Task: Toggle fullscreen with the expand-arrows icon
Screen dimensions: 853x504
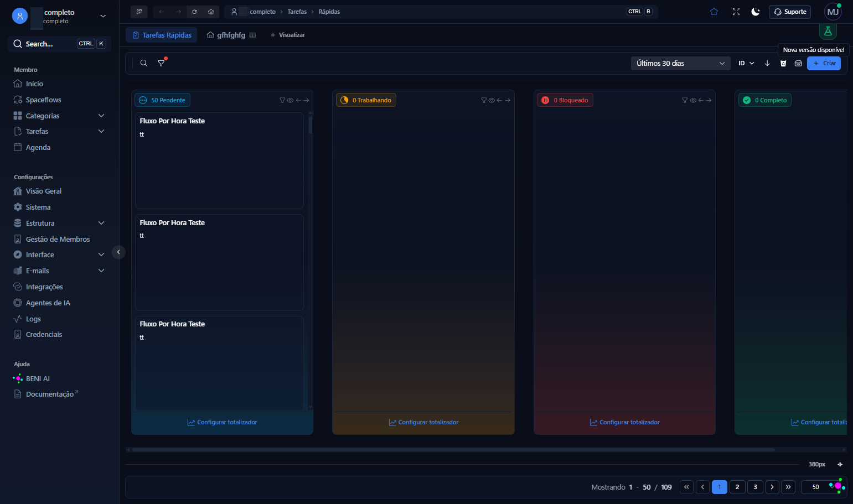Action: coord(736,12)
